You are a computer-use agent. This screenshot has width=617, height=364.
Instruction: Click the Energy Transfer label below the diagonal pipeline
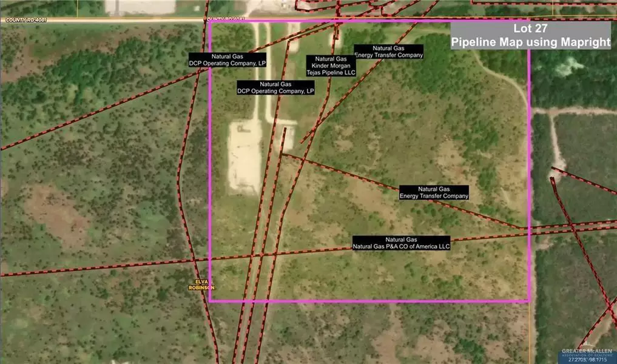coord(434,193)
